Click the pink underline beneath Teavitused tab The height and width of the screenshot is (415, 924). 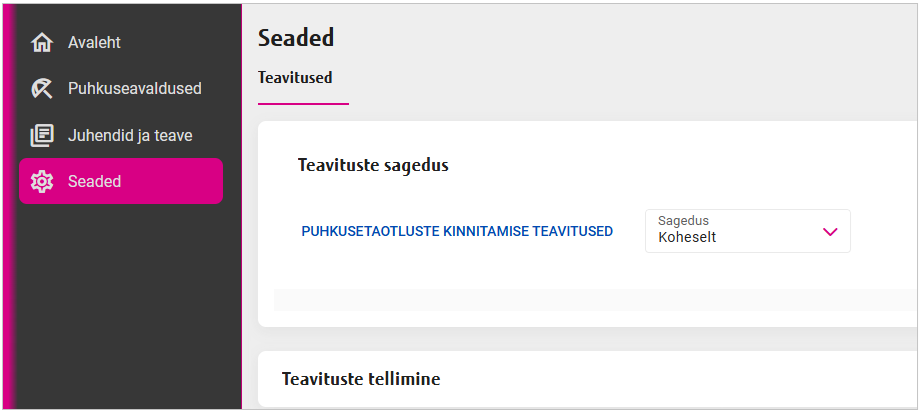pyautogui.click(x=303, y=103)
